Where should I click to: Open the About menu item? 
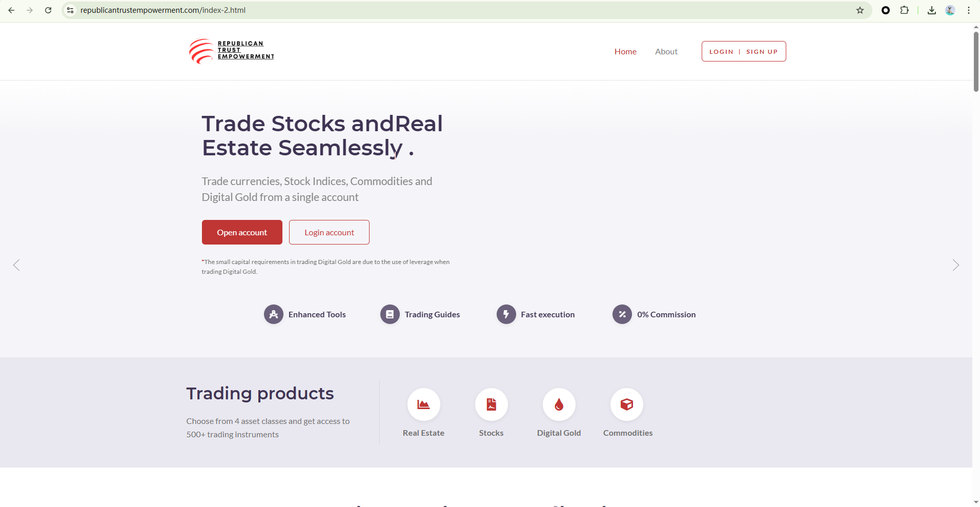coord(666,52)
